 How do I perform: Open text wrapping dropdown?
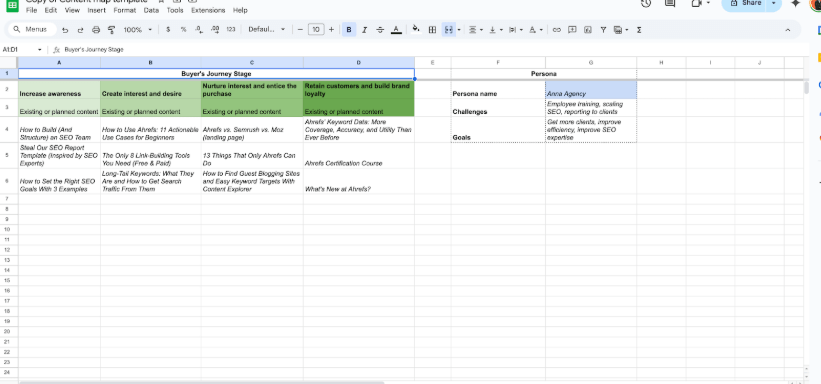[516, 30]
